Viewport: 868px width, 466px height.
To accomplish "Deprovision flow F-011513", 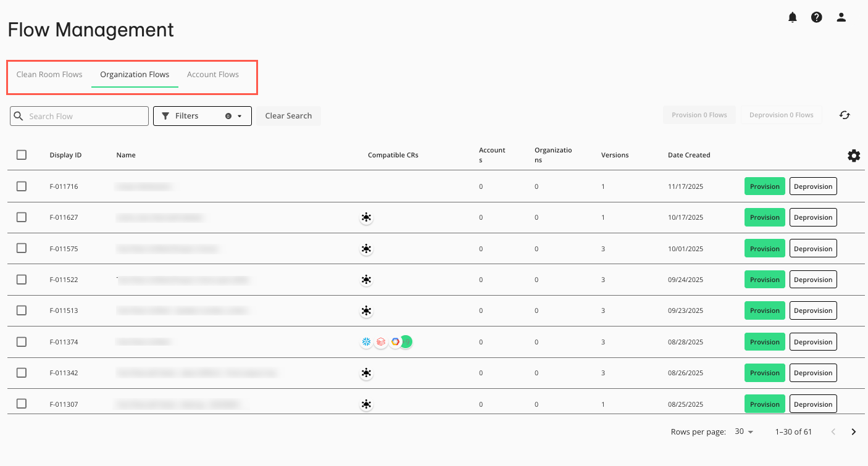I will pyautogui.click(x=813, y=310).
